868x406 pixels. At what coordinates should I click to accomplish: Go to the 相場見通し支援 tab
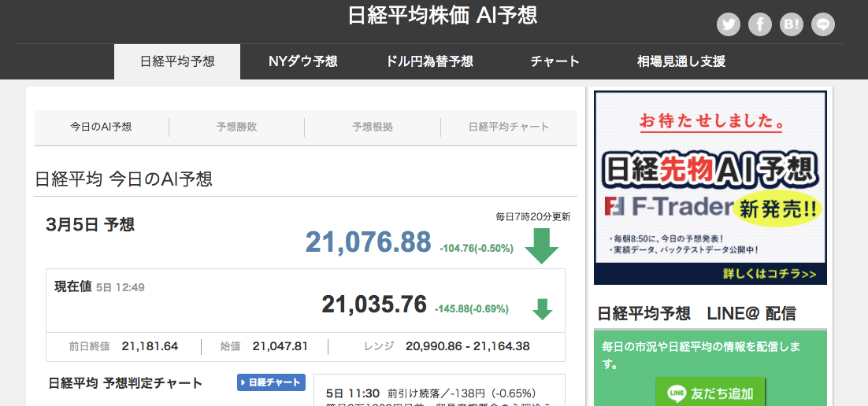point(681,61)
